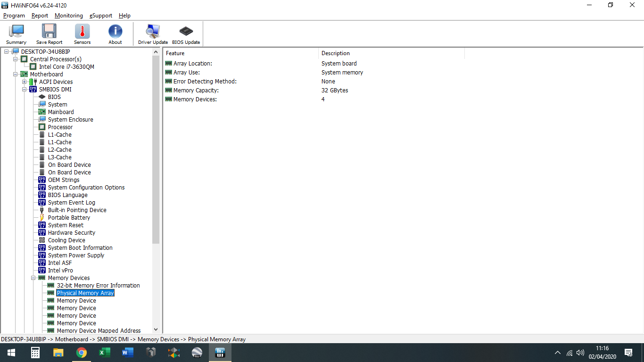Open the Calculator taskbar icon
644x362 pixels.
(x=35, y=353)
